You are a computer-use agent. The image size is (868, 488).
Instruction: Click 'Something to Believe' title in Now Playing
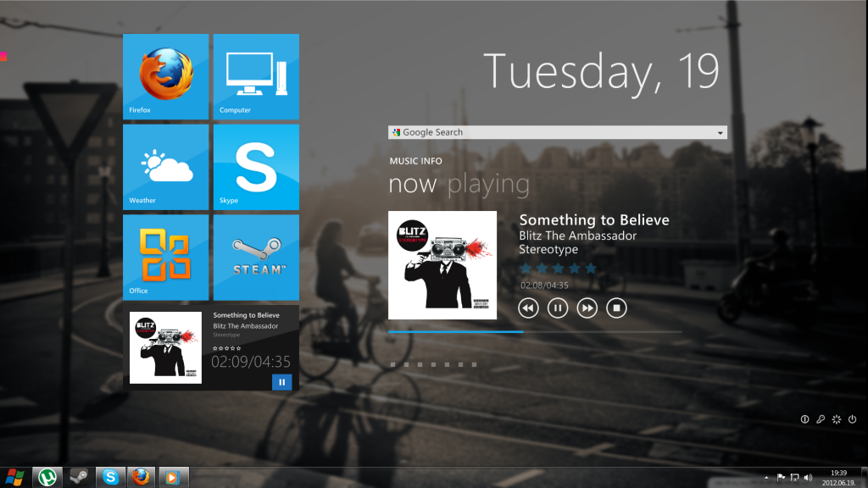(594, 219)
